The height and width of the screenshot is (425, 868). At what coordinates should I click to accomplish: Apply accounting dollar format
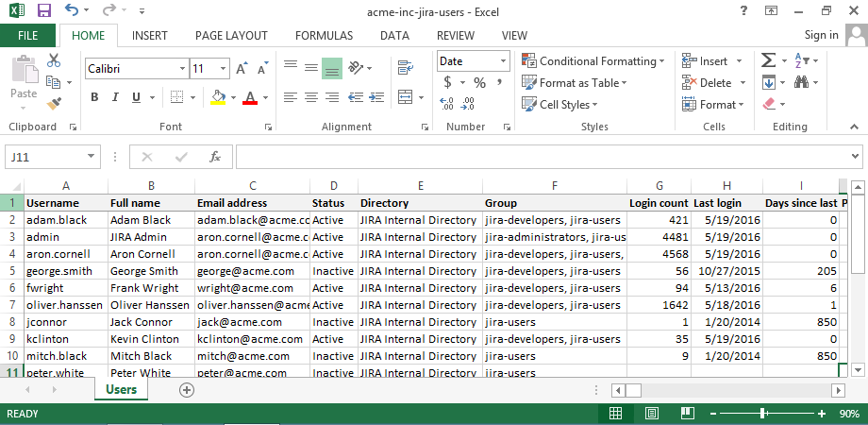(x=448, y=82)
